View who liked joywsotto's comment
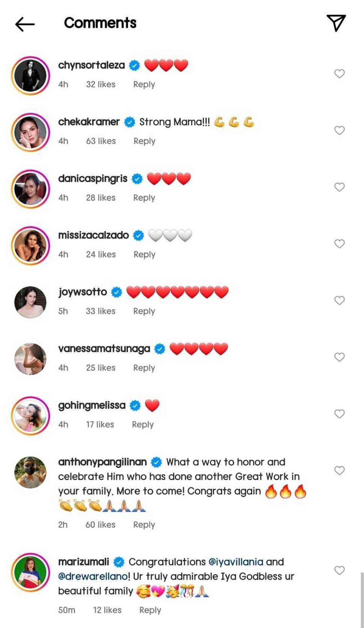 [x=100, y=311]
